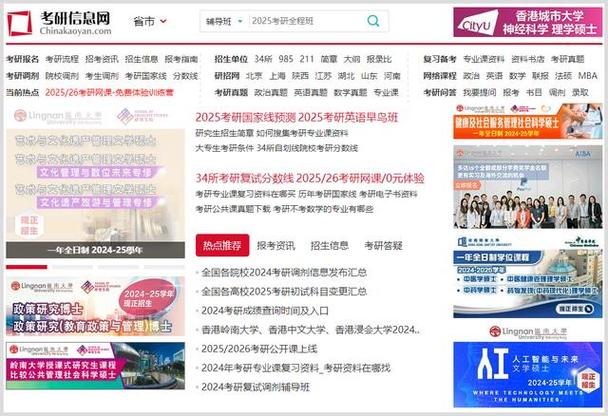Select the 法硕 course link

pos(563,76)
